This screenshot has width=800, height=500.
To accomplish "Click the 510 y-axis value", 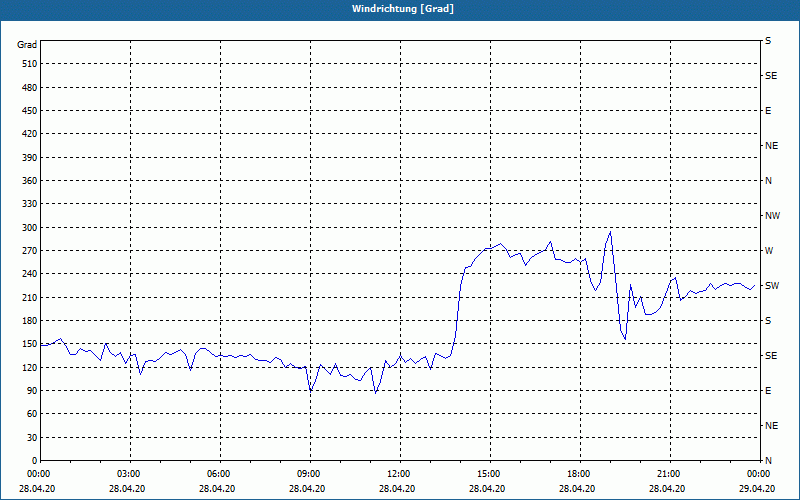I will click(x=30, y=64).
